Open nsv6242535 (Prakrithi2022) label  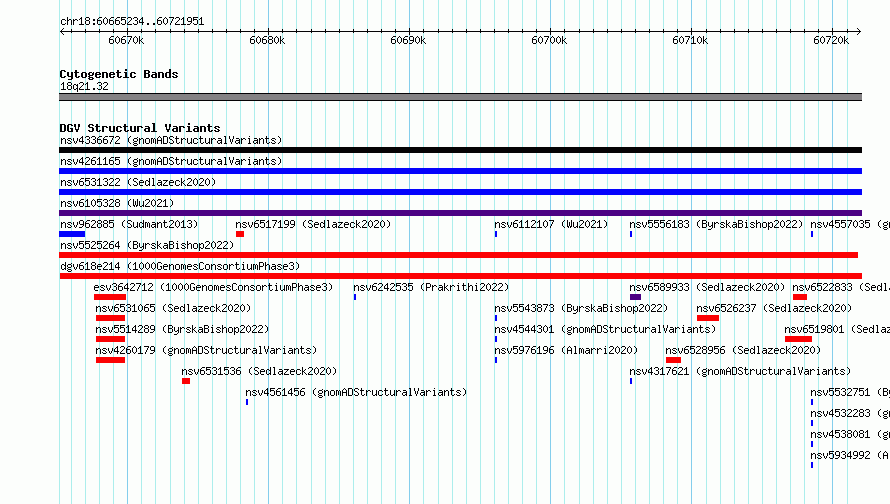pos(431,287)
